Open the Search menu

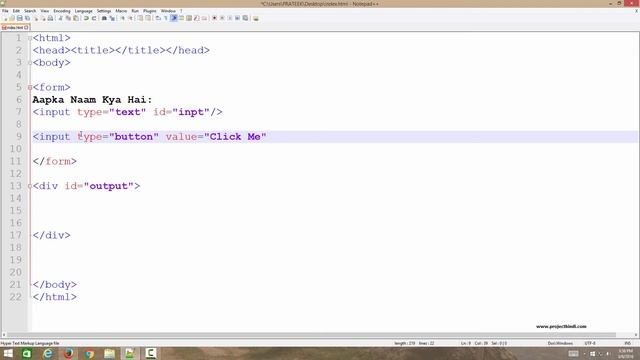click(30, 11)
